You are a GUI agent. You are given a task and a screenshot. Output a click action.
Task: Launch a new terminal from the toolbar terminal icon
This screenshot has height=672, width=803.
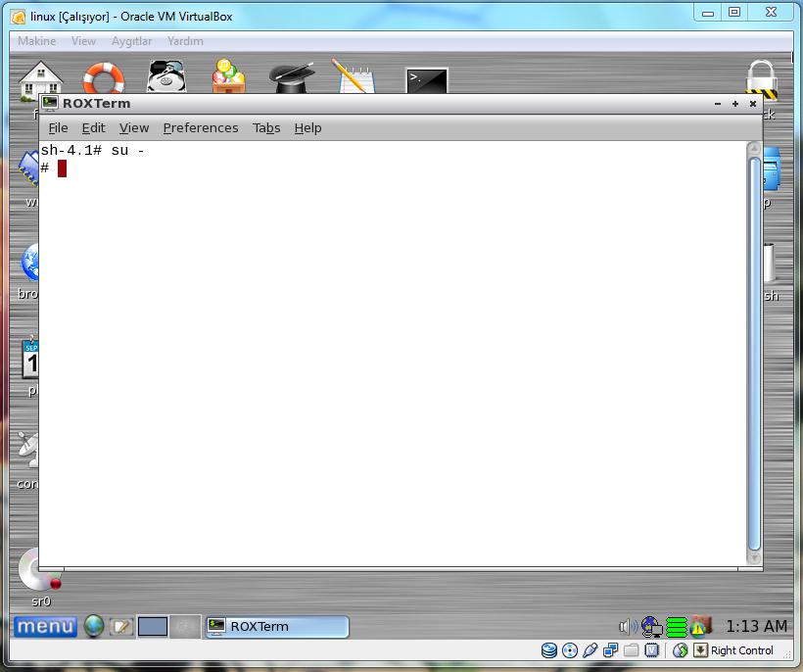423,76
